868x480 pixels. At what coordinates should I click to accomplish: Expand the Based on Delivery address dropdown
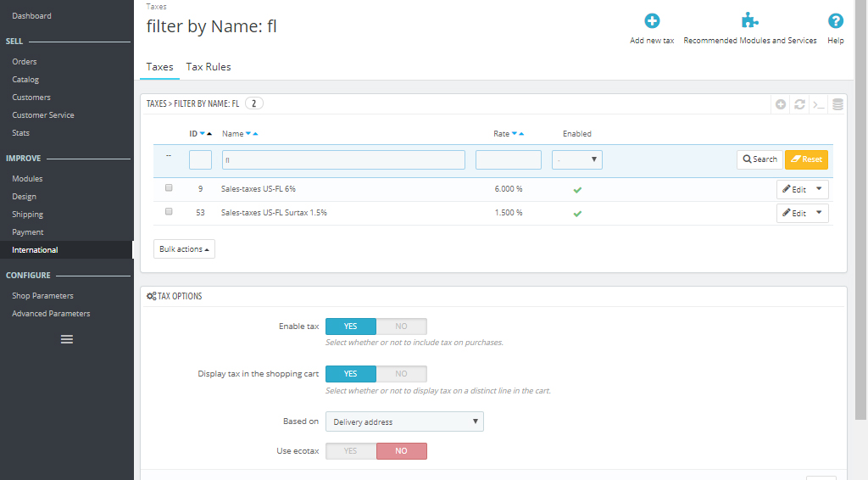pyautogui.click(x=404, y=421)
